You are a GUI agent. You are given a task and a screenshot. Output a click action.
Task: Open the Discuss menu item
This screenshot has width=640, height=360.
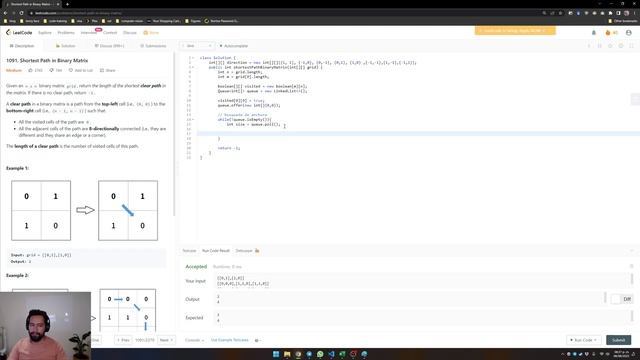130,33
